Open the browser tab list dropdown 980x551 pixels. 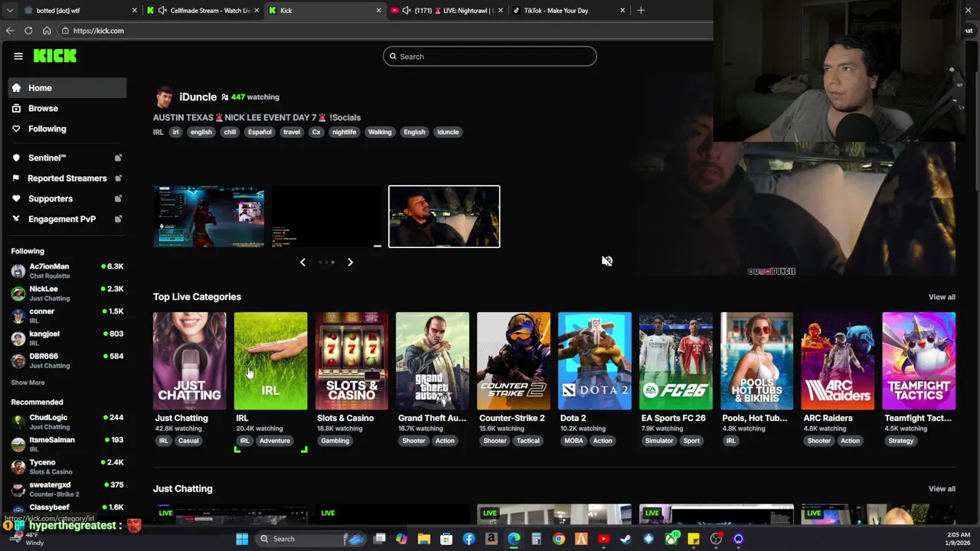[x=10, y=11]
